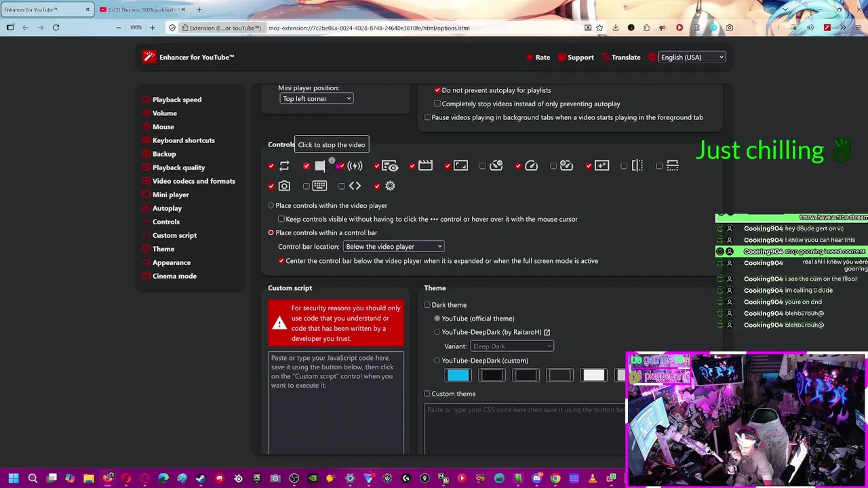Screen dimensions: 868x488
Task: Open the Control bar location dropdown
Action: (393, 247)
